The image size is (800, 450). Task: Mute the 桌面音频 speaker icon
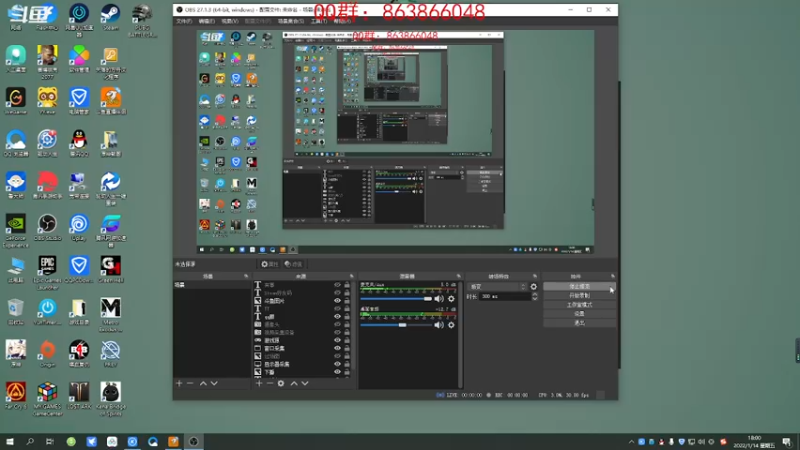[439, 324]
